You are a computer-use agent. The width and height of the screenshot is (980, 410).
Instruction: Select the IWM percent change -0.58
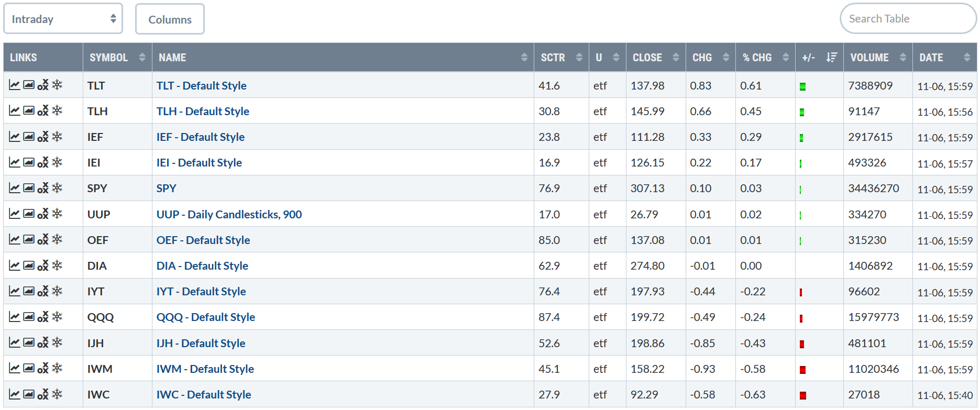[753, 369]
